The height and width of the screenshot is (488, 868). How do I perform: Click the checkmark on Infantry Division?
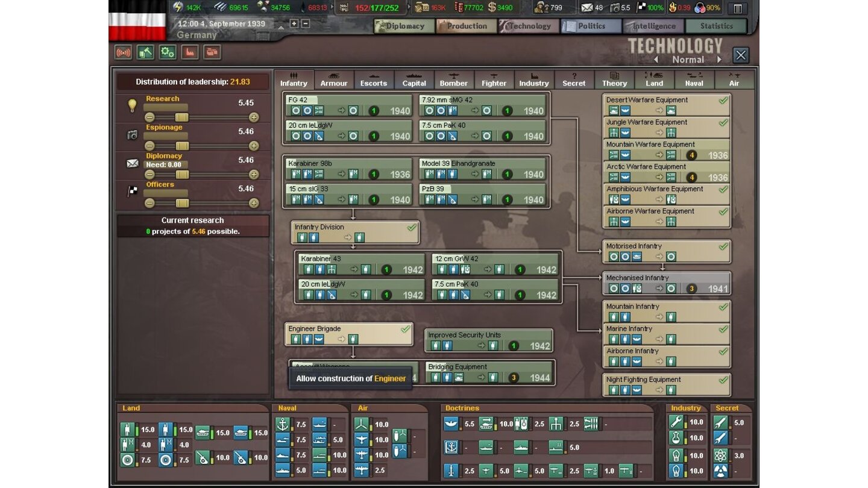pos(412,228)
